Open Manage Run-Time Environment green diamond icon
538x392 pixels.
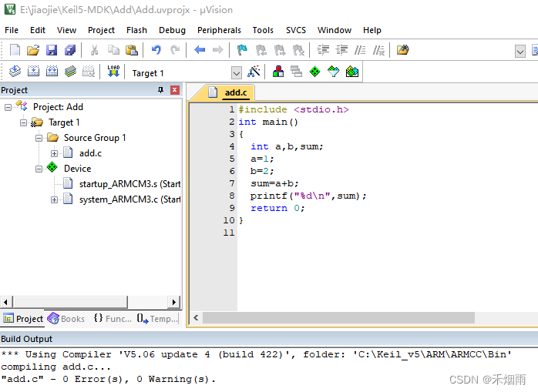coord(314,72)
